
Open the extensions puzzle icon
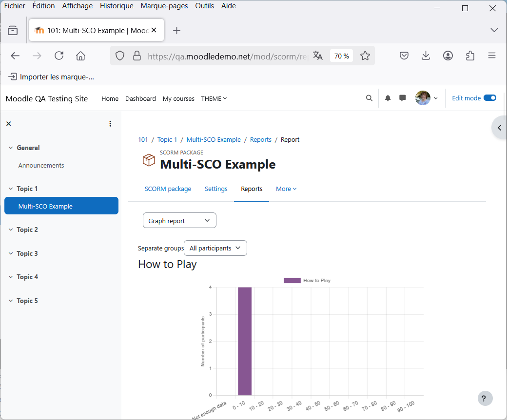coord(470,56)
